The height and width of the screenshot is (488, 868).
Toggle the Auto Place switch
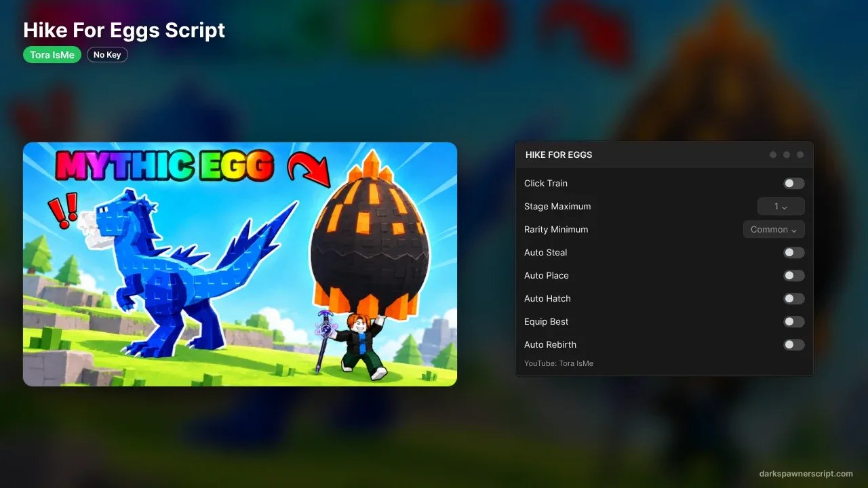click(794, 275)
